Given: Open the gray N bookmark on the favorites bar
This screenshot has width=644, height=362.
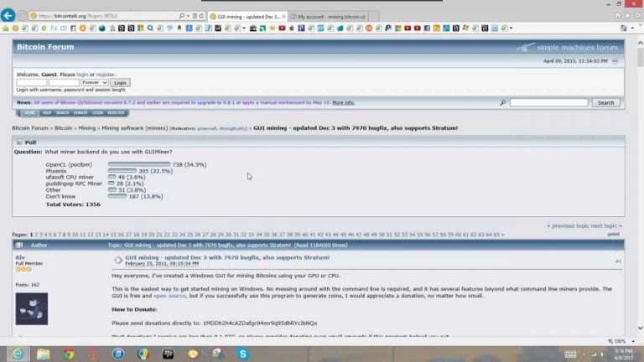Looking at the screenshot, I should [54, 28].
